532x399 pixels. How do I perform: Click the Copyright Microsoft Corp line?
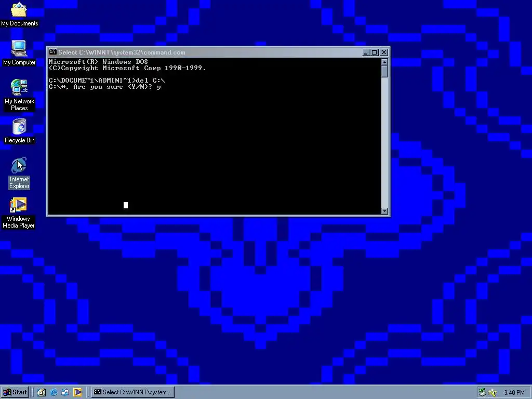pos(127,68)
